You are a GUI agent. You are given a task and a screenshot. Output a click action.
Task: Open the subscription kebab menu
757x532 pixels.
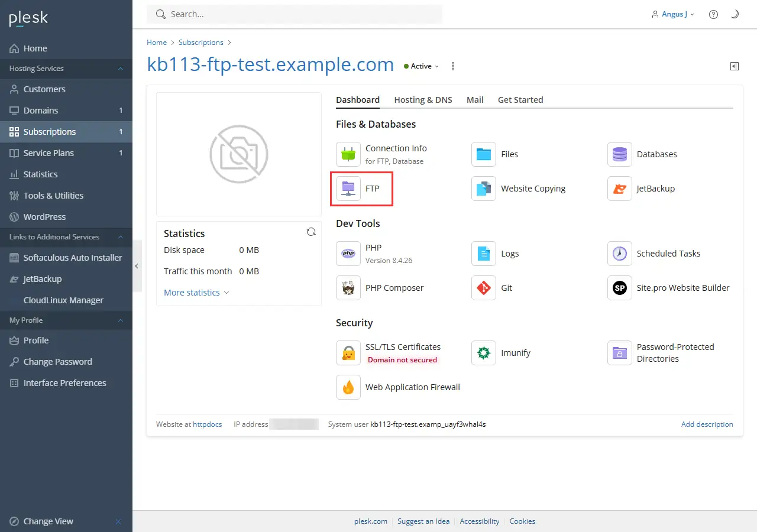click(453, 66)
